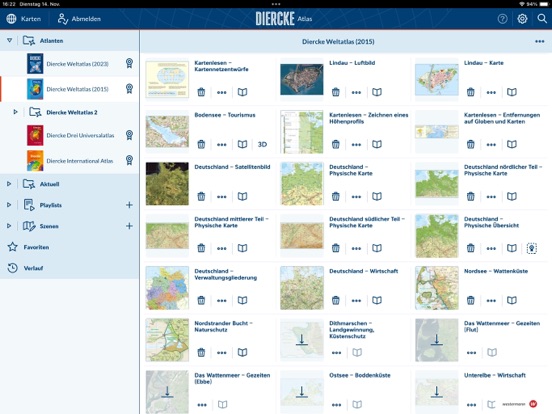Delete Bodensee – Tourismus download

click(201, 144)
